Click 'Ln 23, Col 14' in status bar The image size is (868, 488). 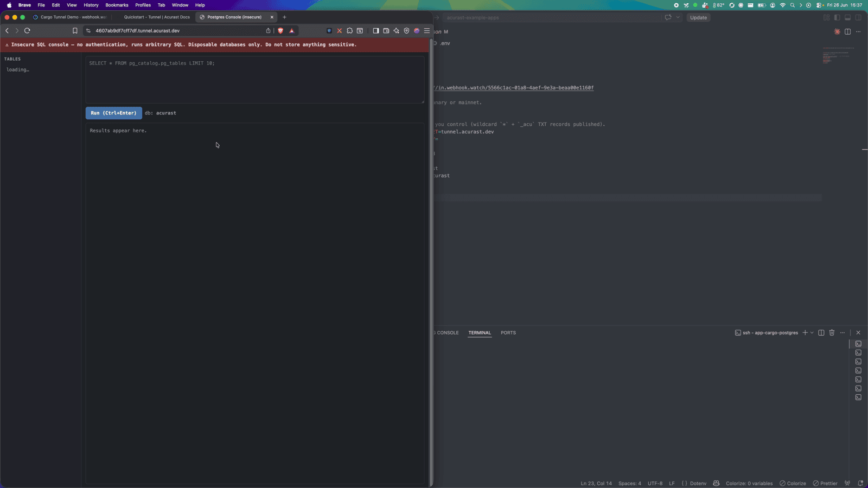pos(596,483)
